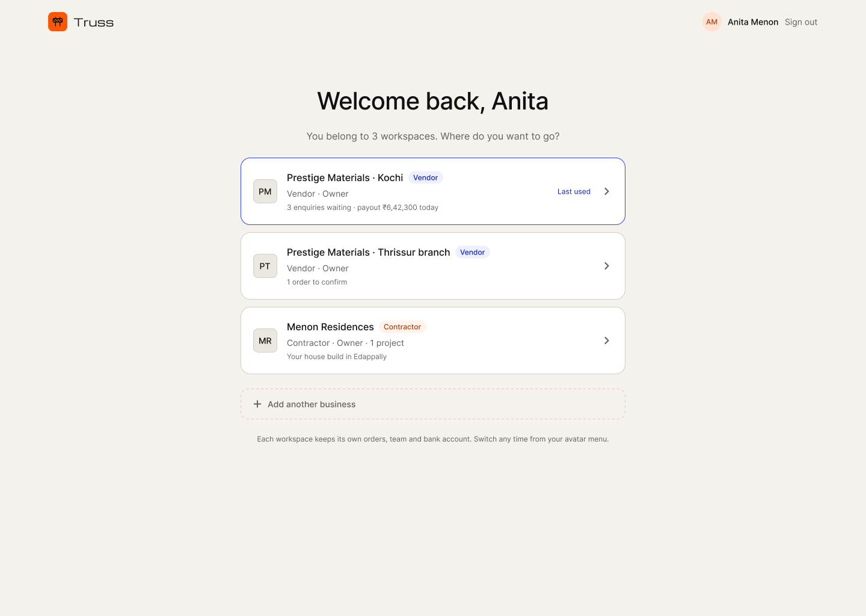Screen dimensions: 866x616
Task: Sign out of the account
Action: 801,22
